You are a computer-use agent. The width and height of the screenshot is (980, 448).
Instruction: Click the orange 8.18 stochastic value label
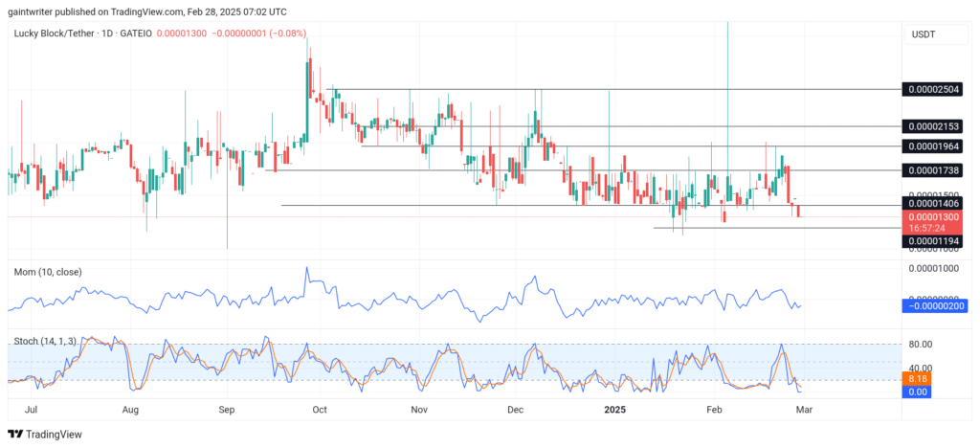[917, 379]
